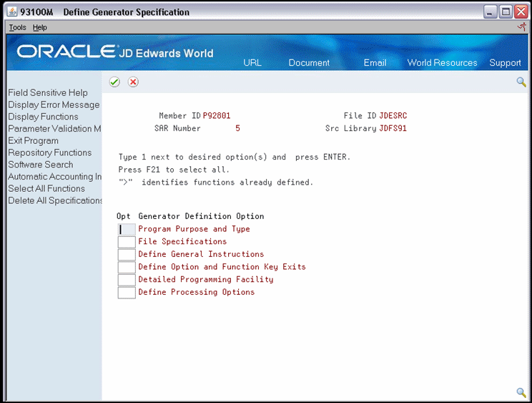Click the Src Library value JDFS91
The image size is (532, 403).
393,128
